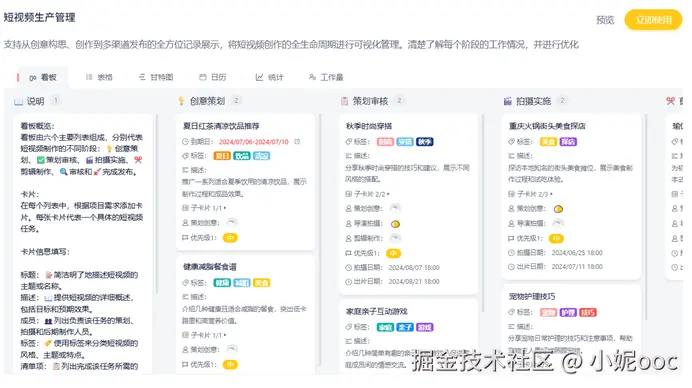
Task: Click the chart icon on 统计 tab
Action: click(260, 77)
